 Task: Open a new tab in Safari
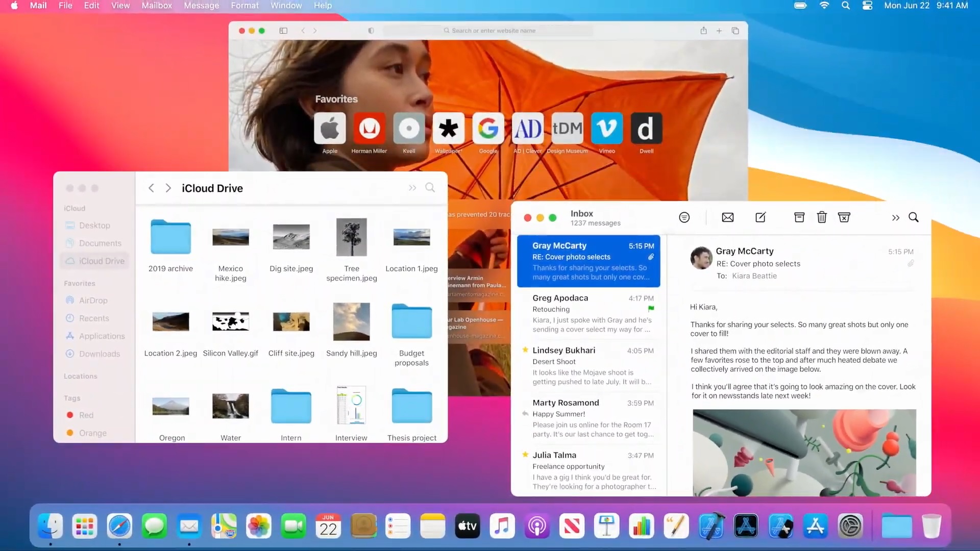(x=719, y=30)
